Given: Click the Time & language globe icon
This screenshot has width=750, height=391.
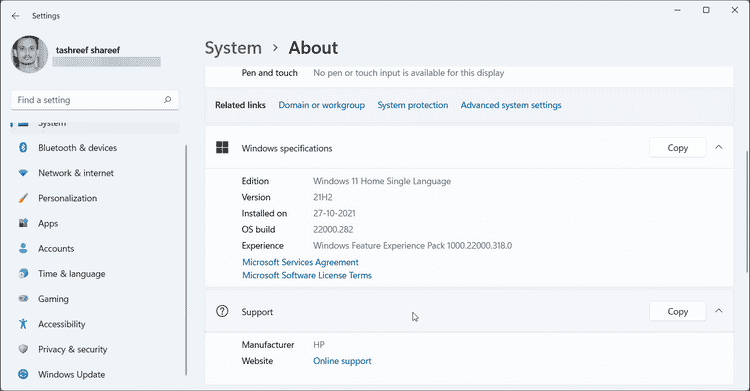Looking at the screenshot, I should [x=23, y=274].
